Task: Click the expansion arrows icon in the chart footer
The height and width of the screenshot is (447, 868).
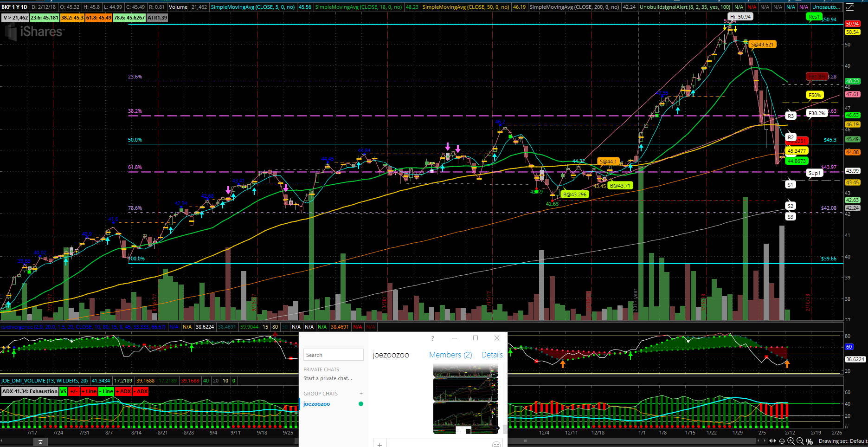Action: [772, 441]
